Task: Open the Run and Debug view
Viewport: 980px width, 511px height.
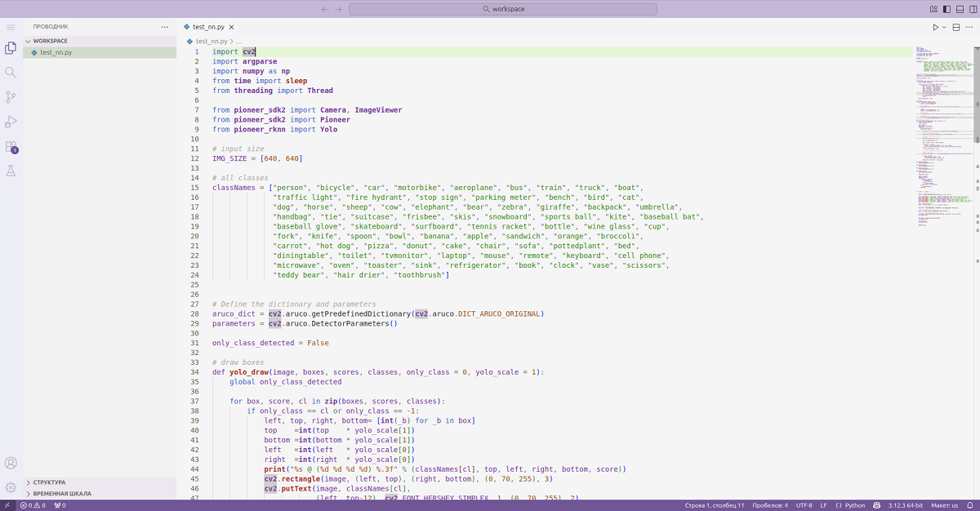Action: click(11, 122)
